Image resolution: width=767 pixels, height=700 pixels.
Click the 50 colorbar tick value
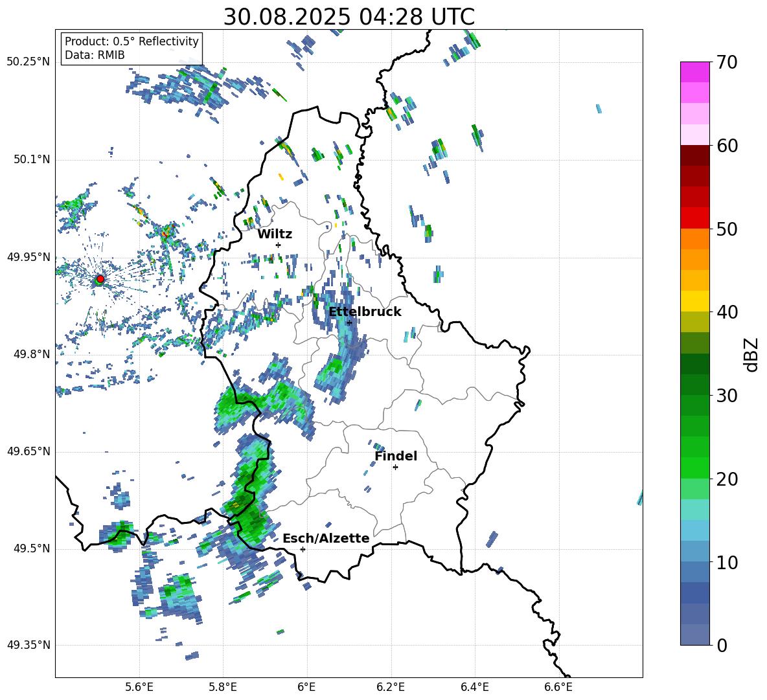click(726, 229)
